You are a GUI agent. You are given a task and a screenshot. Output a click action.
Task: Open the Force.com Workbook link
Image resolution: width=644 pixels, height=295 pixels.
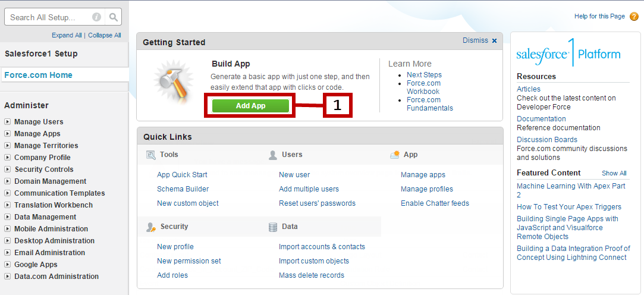(x=423, y=87)
